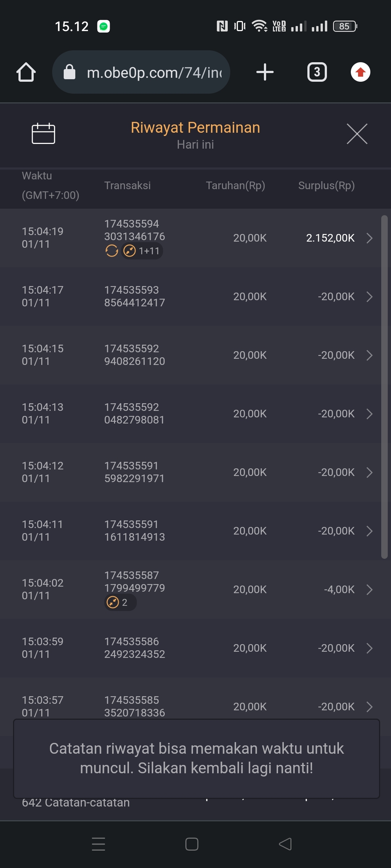Tap the 1+11 free spin badge
Screen dimensions: 391x868
pos(143,251)
